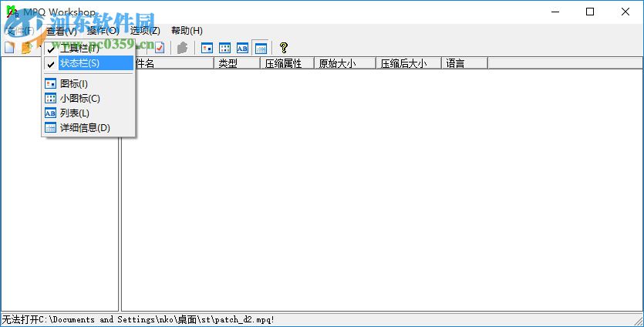The image size is (644, 327).
Task: Sort by the 语言 column header
Action: 464,63
